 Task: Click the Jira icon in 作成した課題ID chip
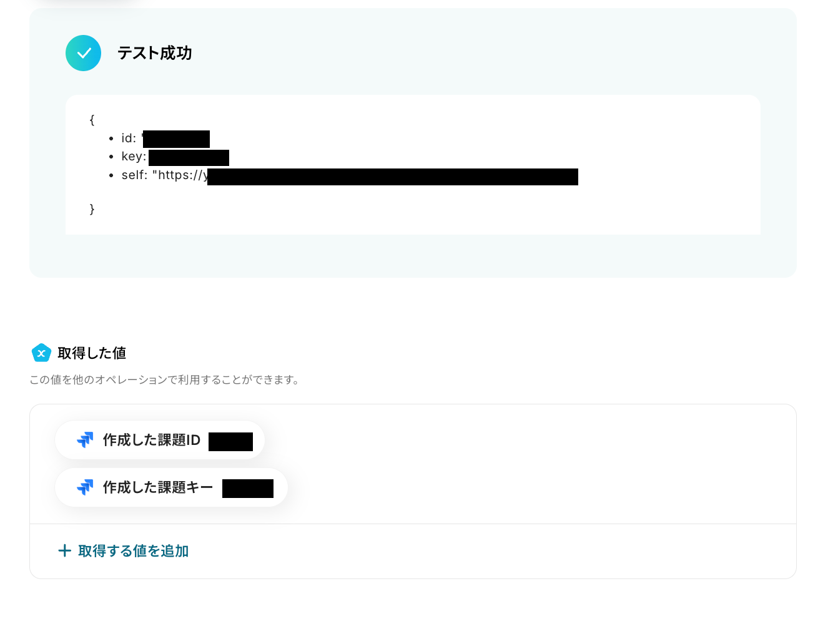[x=85, y=440]
